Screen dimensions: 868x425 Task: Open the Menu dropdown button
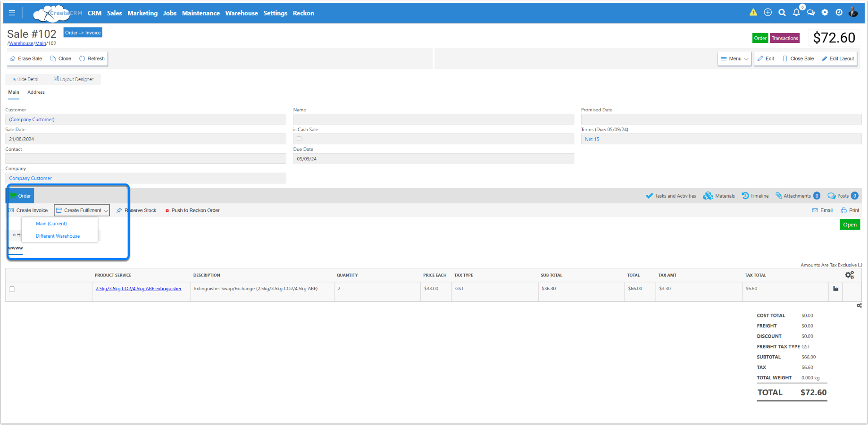click(x=734, y=59)
